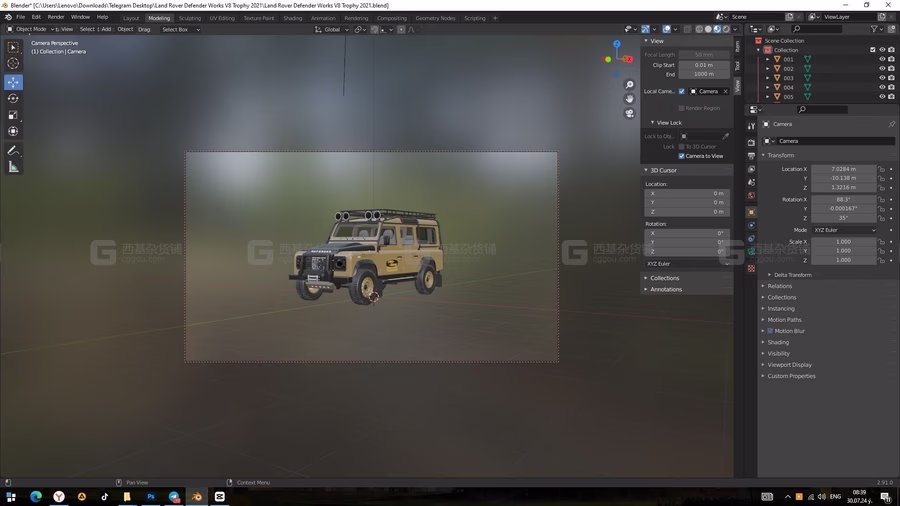Click the pin icon in properties header
This screenshot has height=506, width=900.
(891, 124)
